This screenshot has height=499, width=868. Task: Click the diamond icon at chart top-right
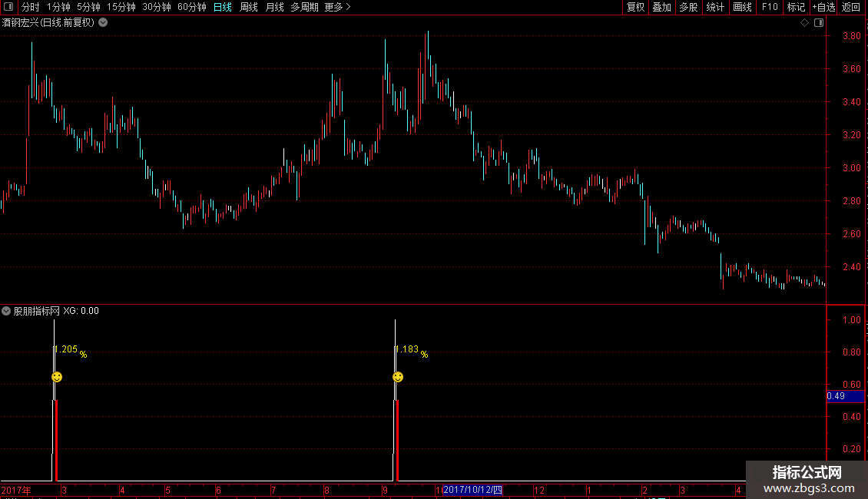tap(804, 23)
